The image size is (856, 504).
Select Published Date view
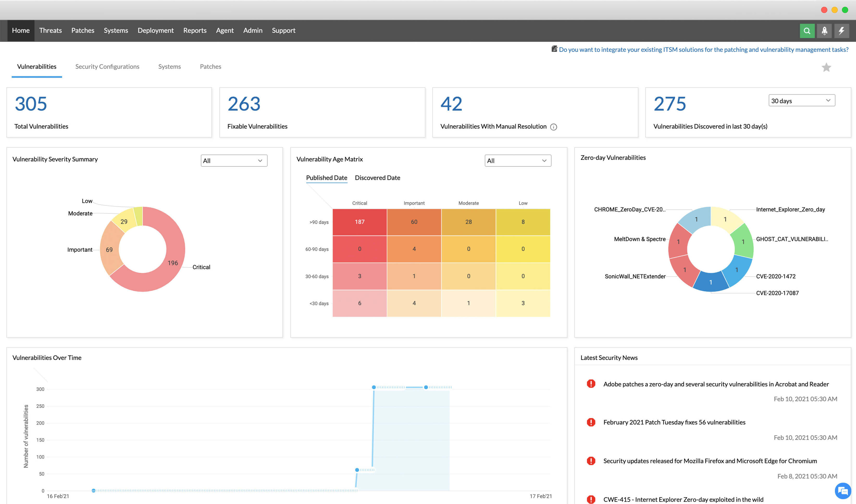click(x=326, y=178)
